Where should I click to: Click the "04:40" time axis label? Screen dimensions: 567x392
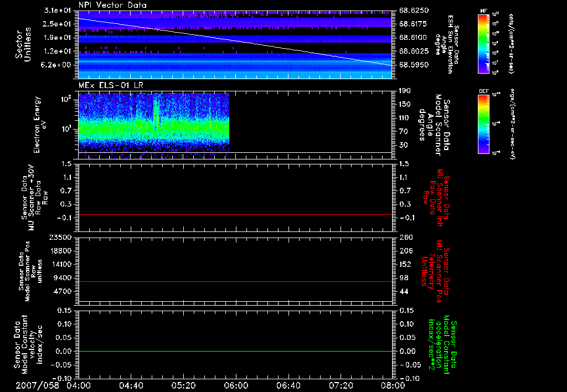[x=131, y=385]
